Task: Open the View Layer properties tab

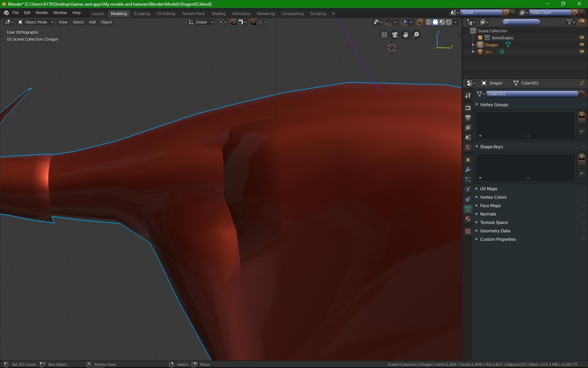Action: click(x=468, y=127)
